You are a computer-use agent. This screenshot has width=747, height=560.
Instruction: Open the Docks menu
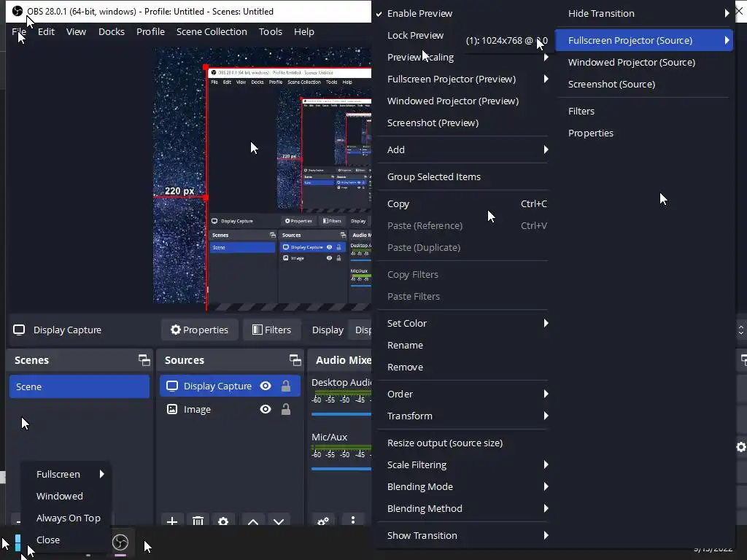point(112,31)
